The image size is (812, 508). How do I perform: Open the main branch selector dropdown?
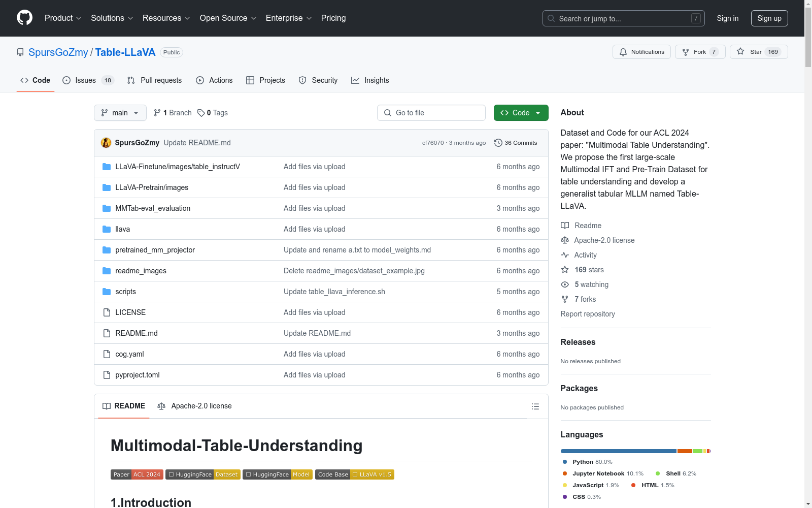tap(120, 113)
